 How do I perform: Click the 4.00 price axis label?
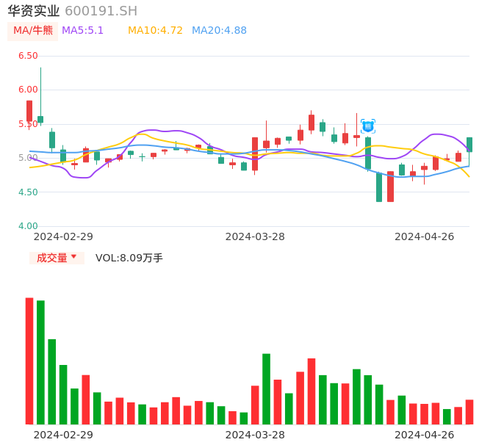point(28,226)
